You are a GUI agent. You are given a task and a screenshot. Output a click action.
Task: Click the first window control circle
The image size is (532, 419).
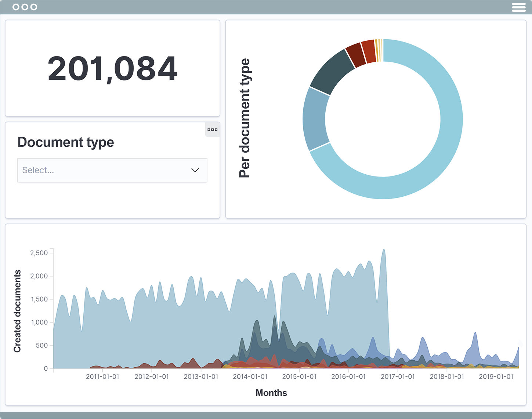[x=15, y=7]
